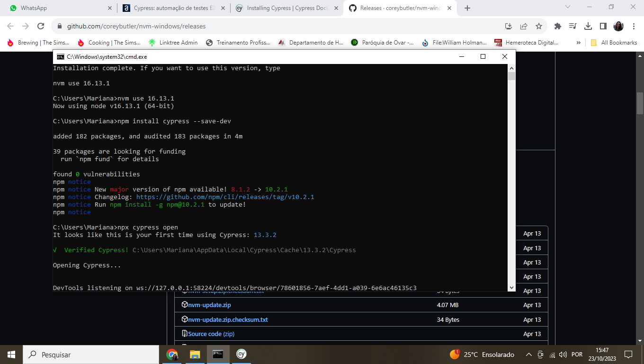The height and width of the screenshot is (364, 644).
Task: Click the browser page vertical scrollbar
Action: pos(640,103)
